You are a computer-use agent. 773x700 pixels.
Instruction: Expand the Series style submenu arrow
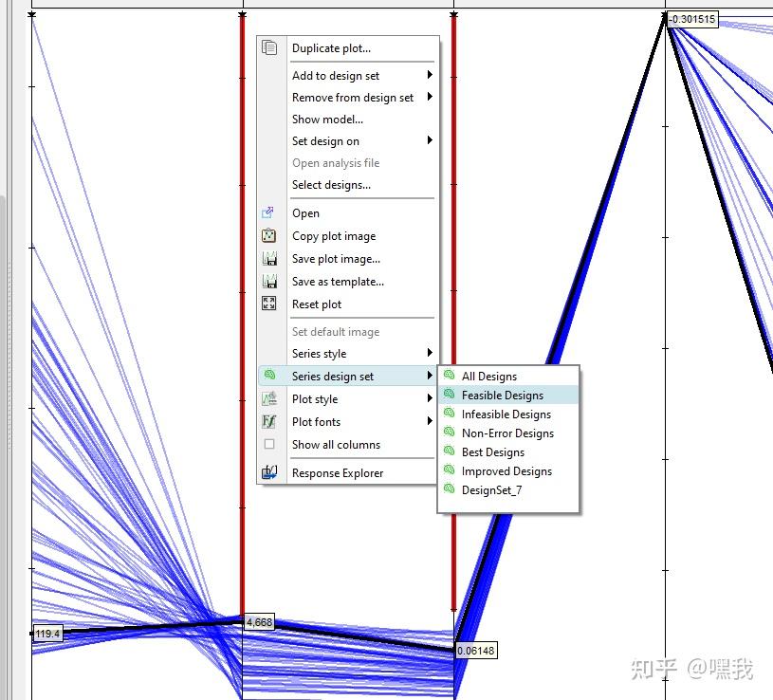pos(430,353)
